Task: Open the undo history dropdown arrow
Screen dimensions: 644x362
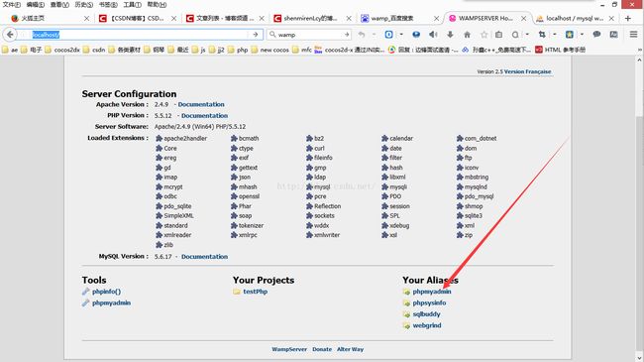Action: (x=374, y=35)
